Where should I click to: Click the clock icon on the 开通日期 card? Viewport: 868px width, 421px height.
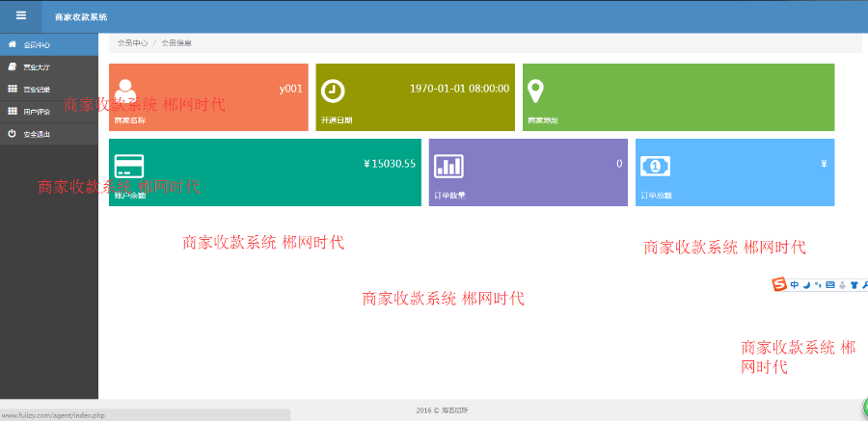[333, 92]
